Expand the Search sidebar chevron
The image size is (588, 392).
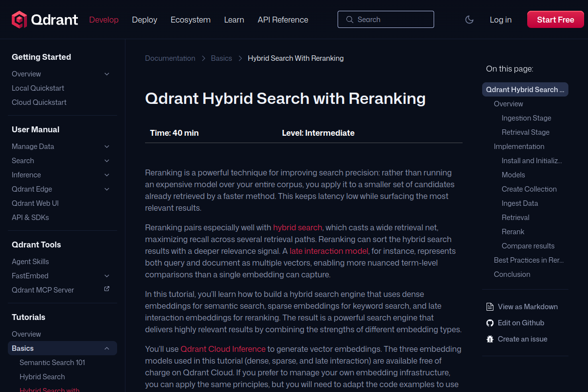[107, 161]
